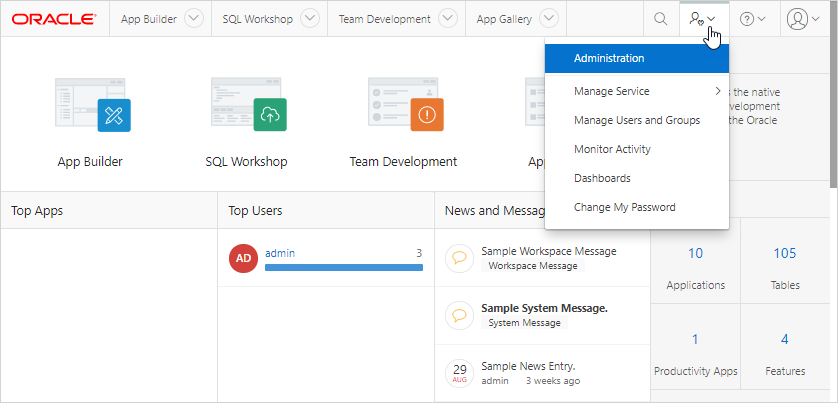This screenshot has width=838, height=403.
Task: Click the 29 AUG date badge
Action: coord(459,373)
